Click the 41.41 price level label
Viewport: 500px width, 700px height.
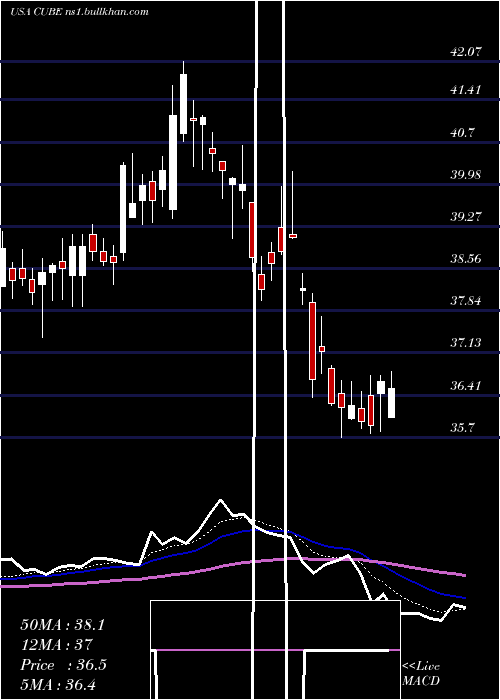point(466,90)
